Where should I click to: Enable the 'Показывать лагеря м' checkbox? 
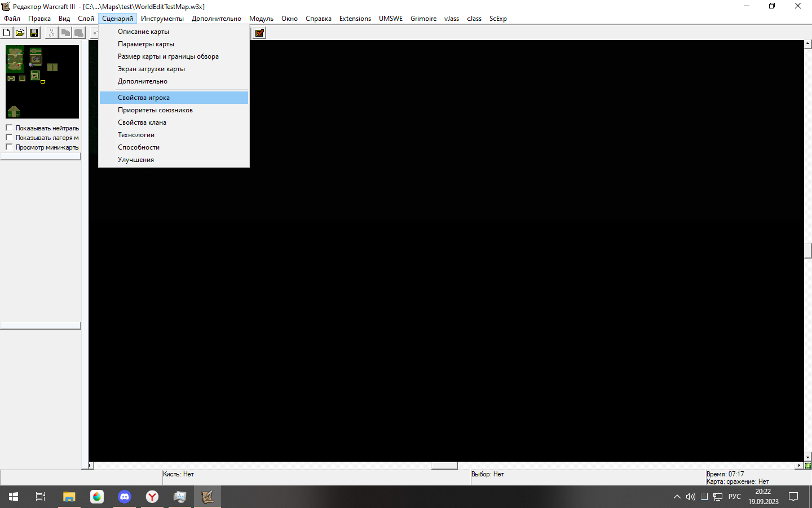9,137
